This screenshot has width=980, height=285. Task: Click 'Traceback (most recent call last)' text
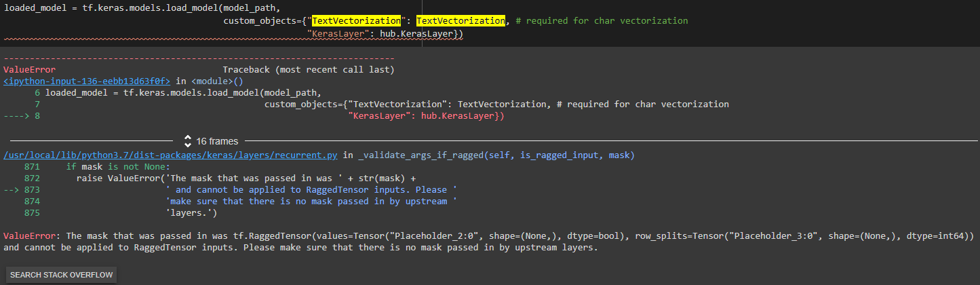309,69
